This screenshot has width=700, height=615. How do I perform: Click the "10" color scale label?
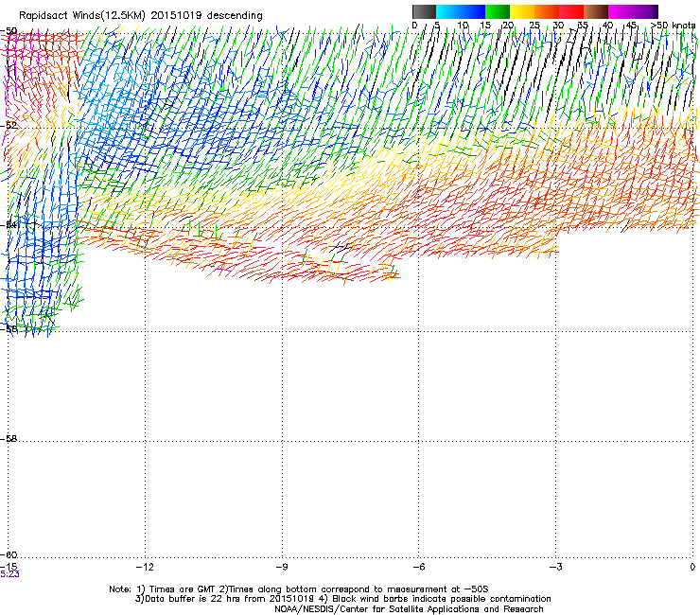[463, 26]
